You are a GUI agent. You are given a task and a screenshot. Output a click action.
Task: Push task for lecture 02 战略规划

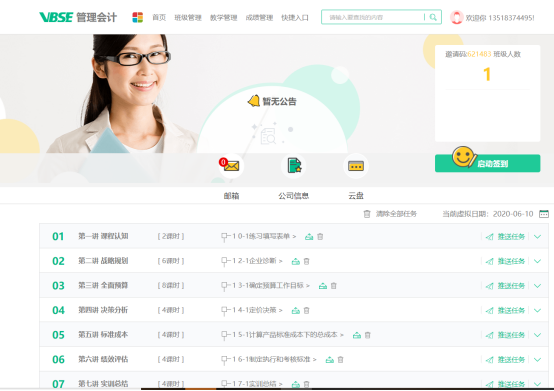[x=506, y=261]
